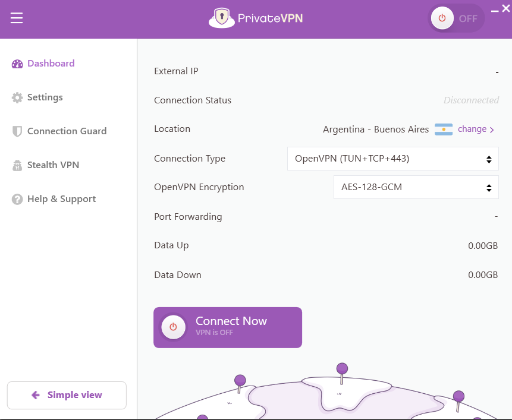Image resolution: width=512 pixels, height=420 pixels.
Task: Click the Connection Guard shield icon
Action: 17,131
